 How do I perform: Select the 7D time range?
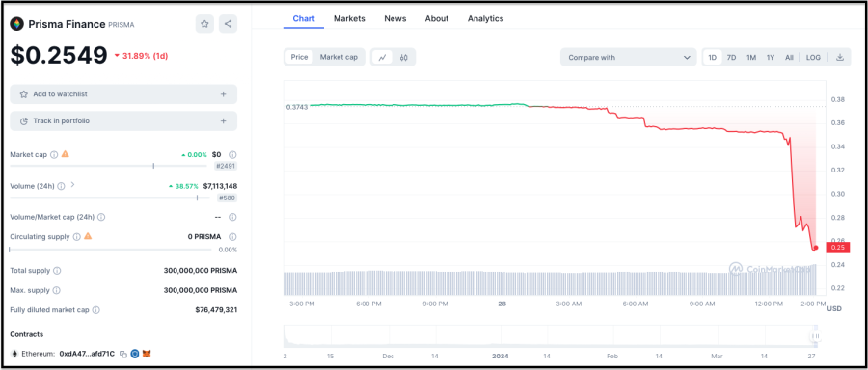pos(731,57)
